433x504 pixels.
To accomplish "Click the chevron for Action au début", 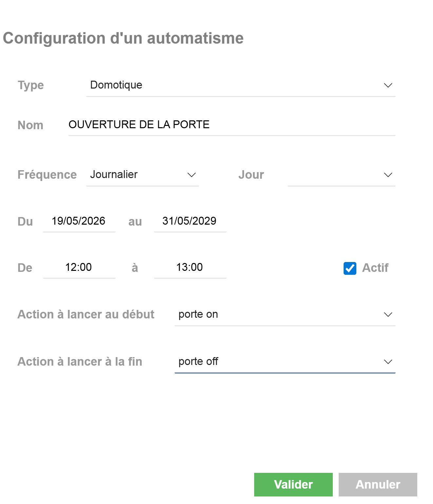I will (388, 314).
